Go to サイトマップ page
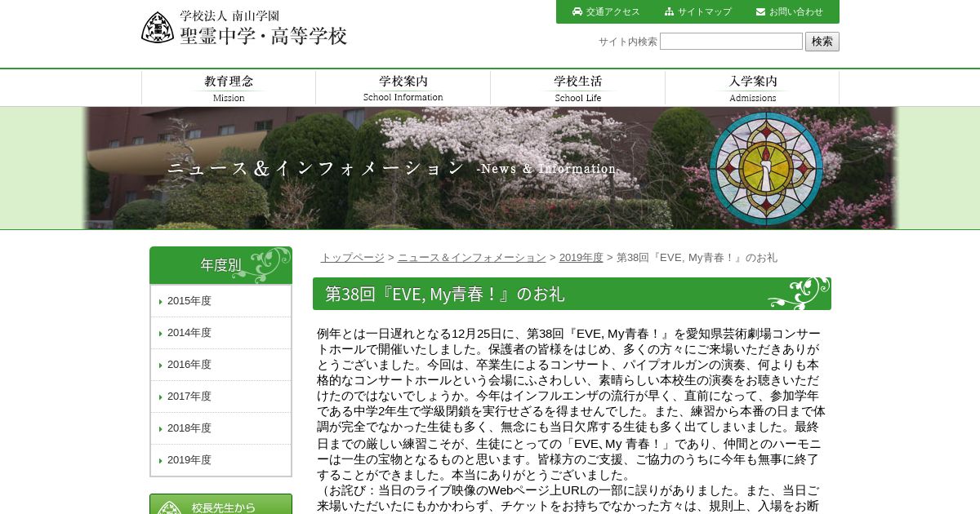This screenshot has height=514, width=980. coord(704,11)
